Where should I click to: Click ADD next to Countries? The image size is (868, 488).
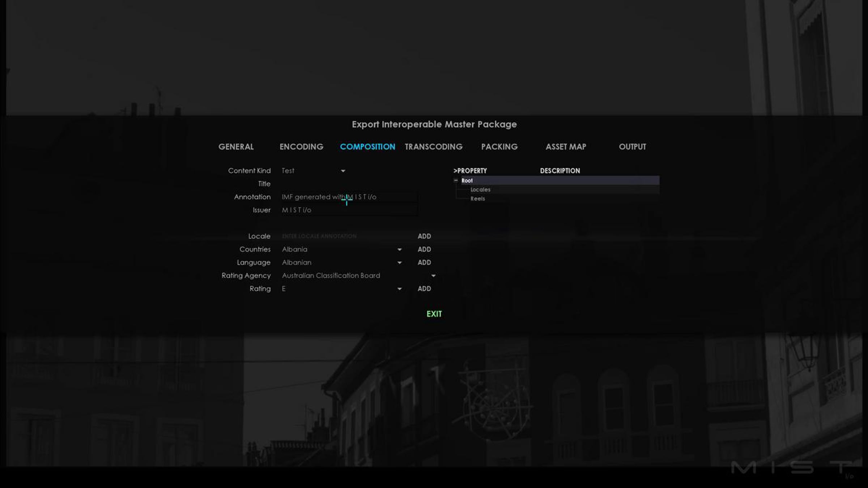pos(424,249)
